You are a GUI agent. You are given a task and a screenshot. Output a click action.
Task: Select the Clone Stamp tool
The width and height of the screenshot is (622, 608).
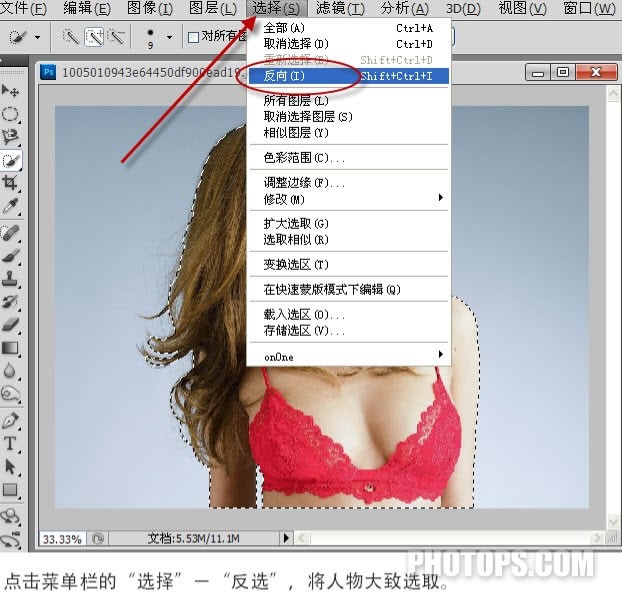(x=10, y=279)
